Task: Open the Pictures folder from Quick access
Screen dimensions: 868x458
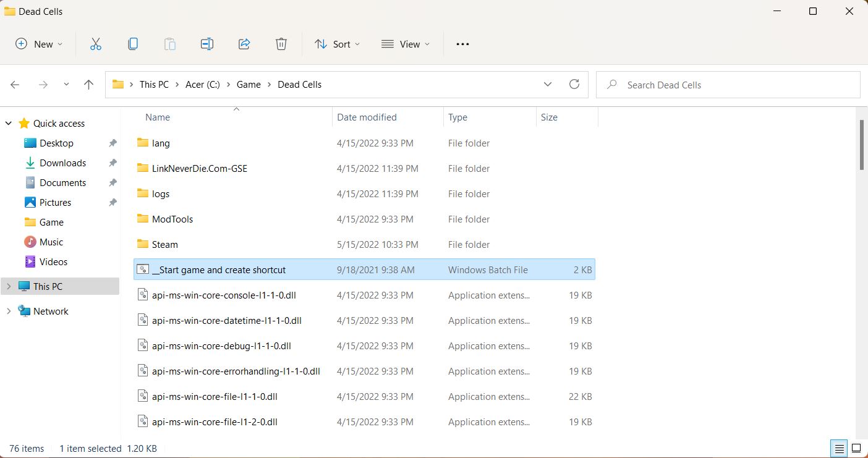Action: click(x=56, y=202)
